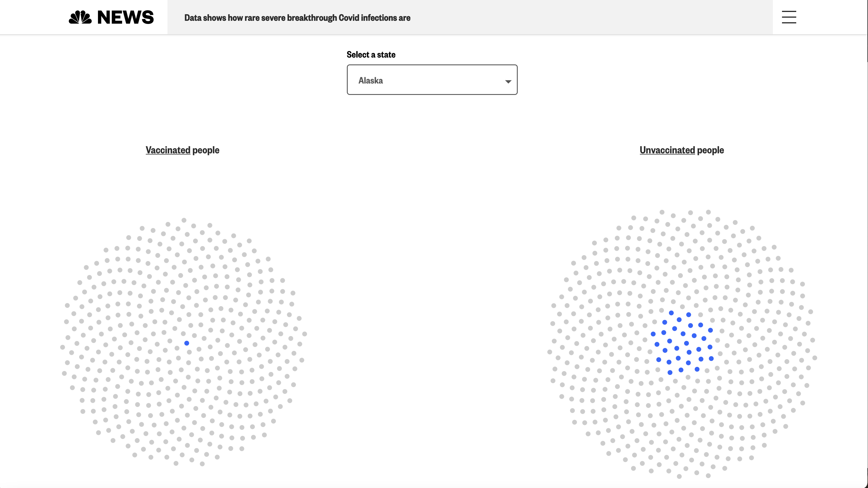Click 'people' in the Unvaccinated heading
The image size is (868, 488).
pos(710,150)
